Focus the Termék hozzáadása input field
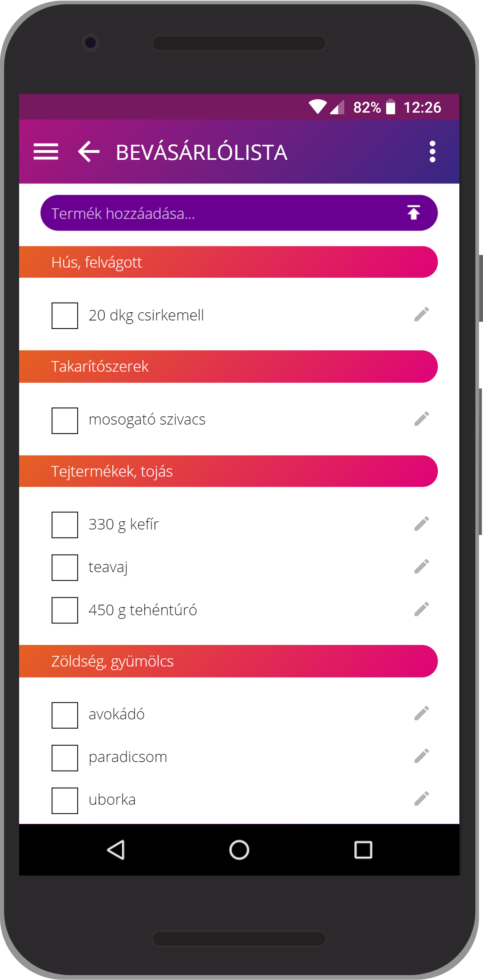 (x=220, y=213)
